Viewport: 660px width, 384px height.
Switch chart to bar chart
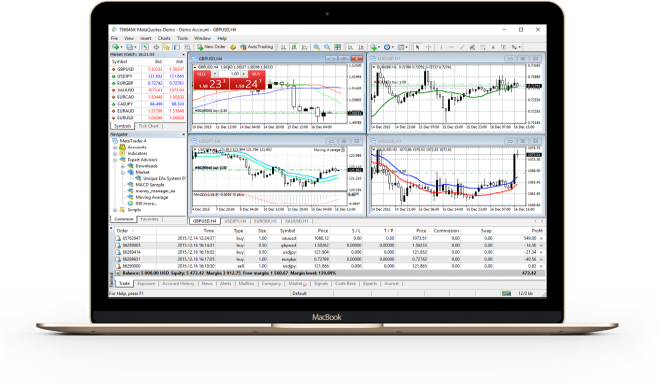click(x=283, y=47)
